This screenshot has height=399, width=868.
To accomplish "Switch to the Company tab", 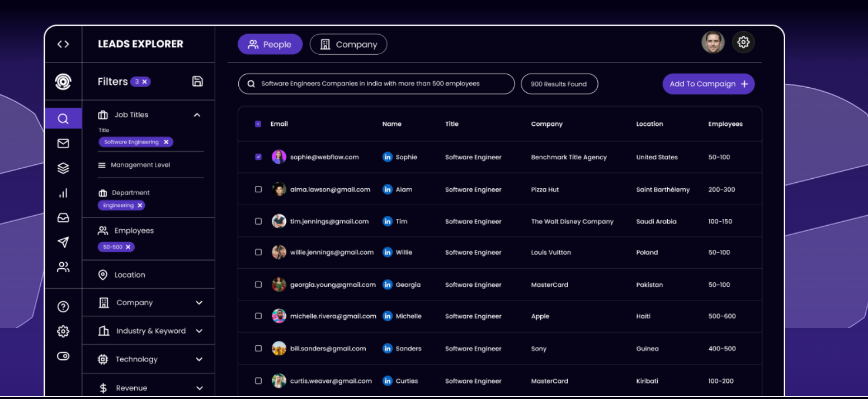I will coord(348,44).
